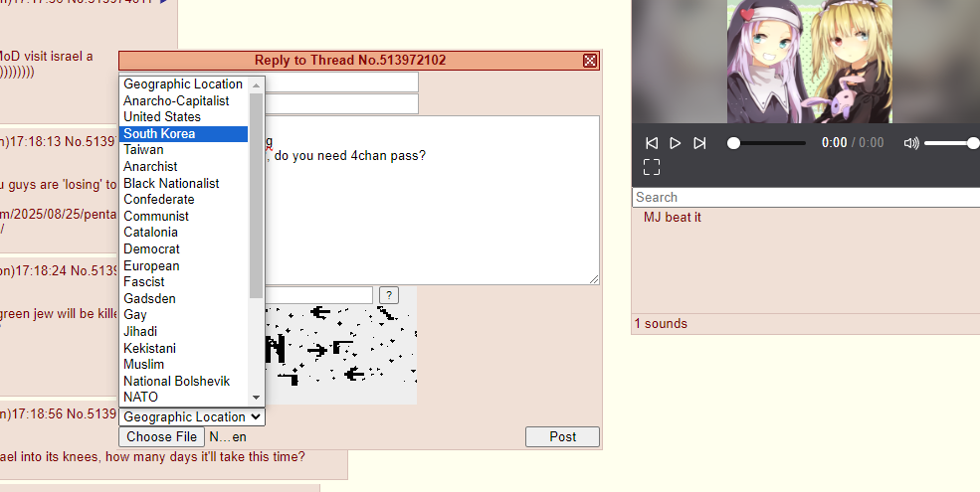Choose Anarcho-Capitalist flag option
The height and width of the screenshot is (492, 980).
tap(184, 100)
